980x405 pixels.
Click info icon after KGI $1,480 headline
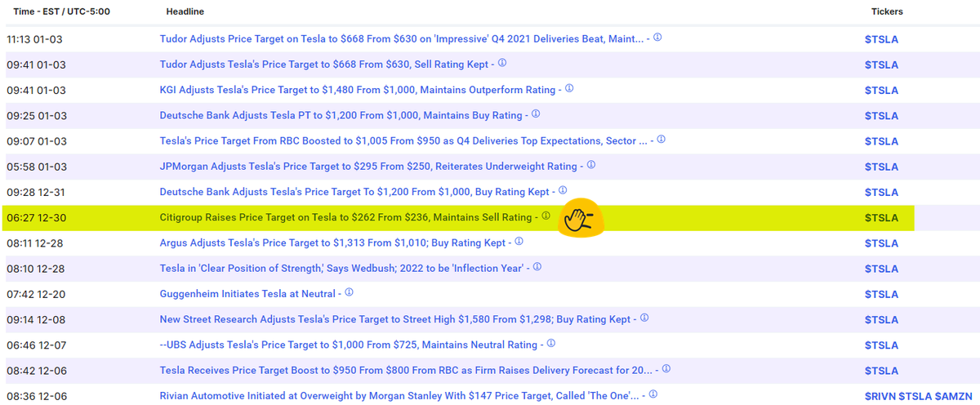[x=569, y=88]
